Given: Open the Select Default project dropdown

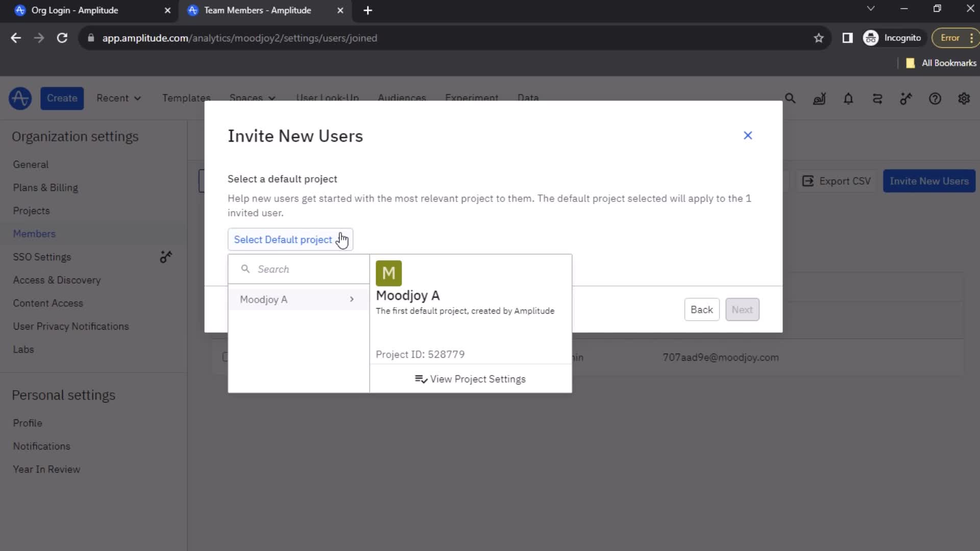Looking at the screenshot, I should 290,239.
